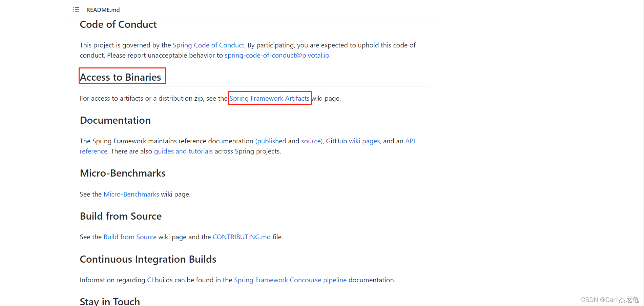Click the Micro-Benchmarks section heading

[x=123, y=173]
